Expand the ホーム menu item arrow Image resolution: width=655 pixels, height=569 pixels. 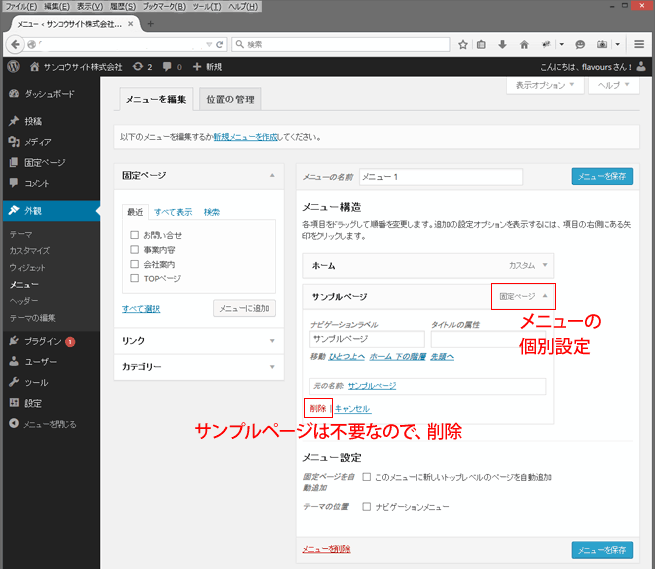coord(545,265)
